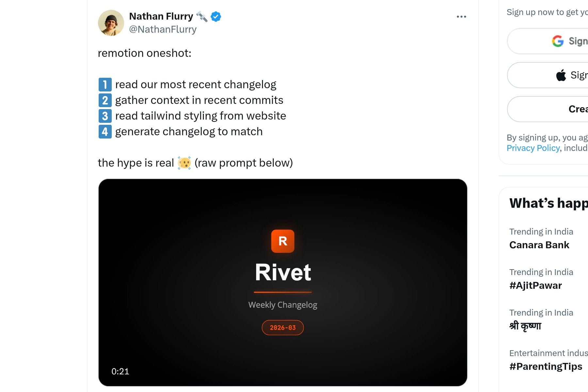This screenshot has height=392, width=588.
Task: Open the #AjitPawar trending topic
Action: tap(535, 286)
